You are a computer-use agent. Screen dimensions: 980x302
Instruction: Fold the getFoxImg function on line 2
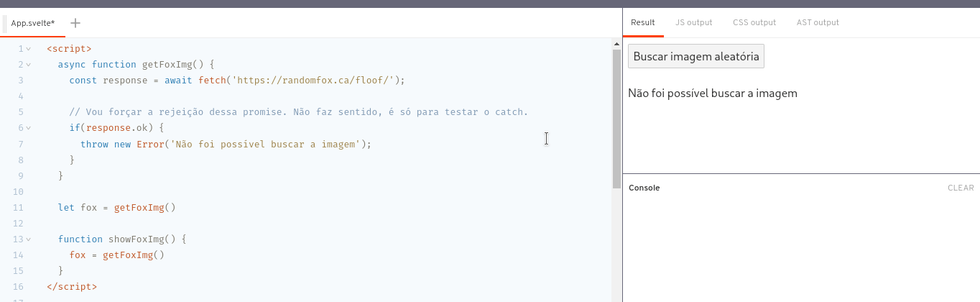[29, 65]
